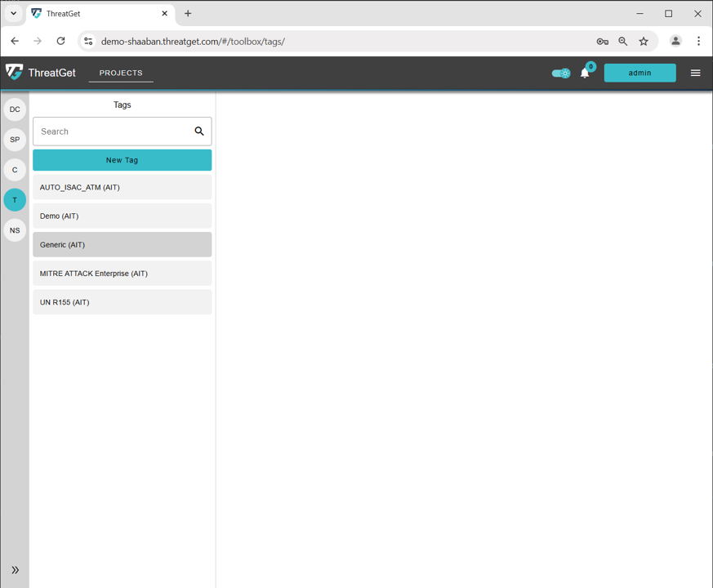Click the New Tag button
The width and height of the screenshot is (713, 588).
tap(122, 160)
